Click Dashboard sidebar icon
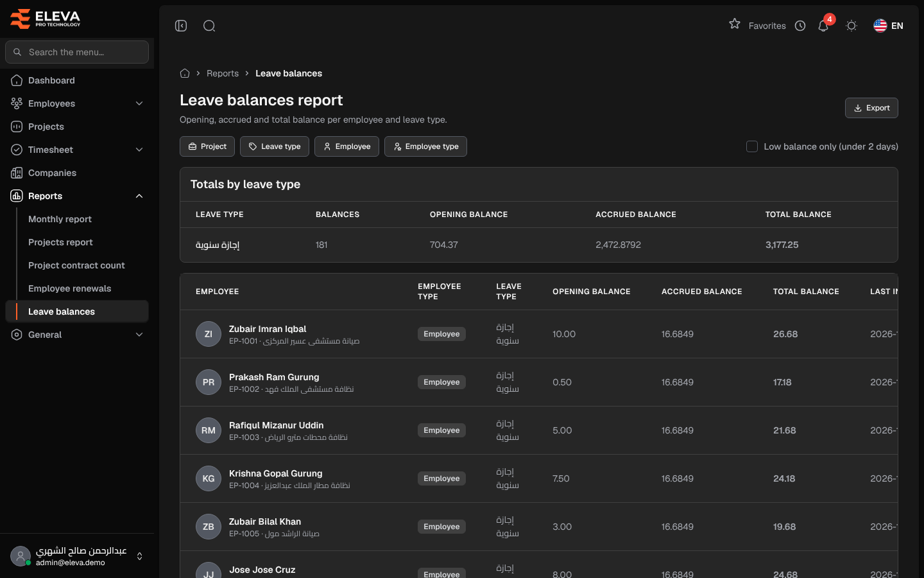924x578 pixels. click(17, 80)
